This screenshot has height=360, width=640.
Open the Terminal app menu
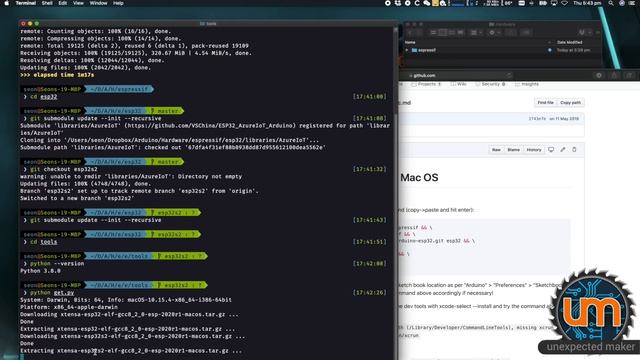pyautogui.click(x=26, y=3)
